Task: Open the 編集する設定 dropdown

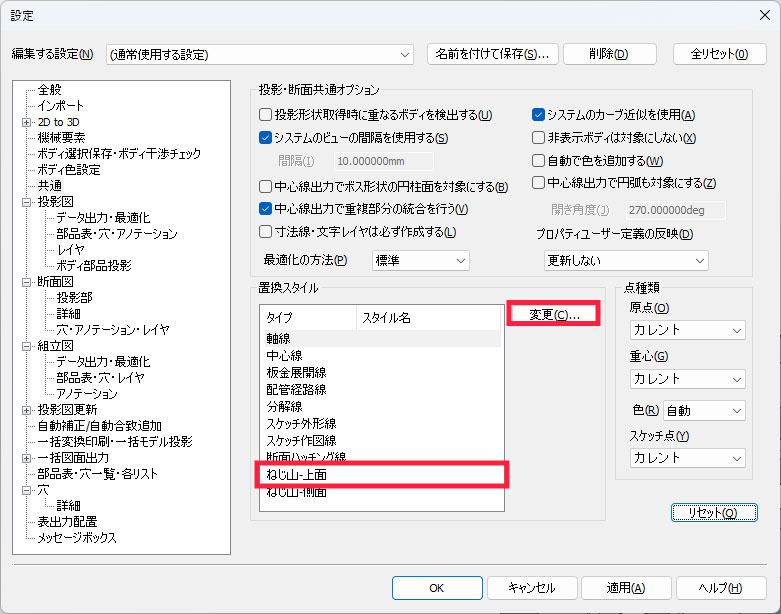Action: (x=259, y=54)
